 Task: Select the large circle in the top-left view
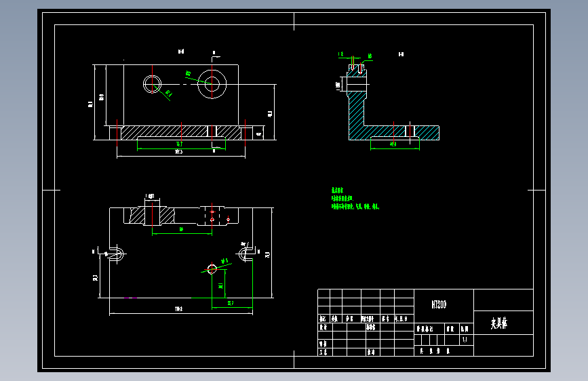(212, 84)
